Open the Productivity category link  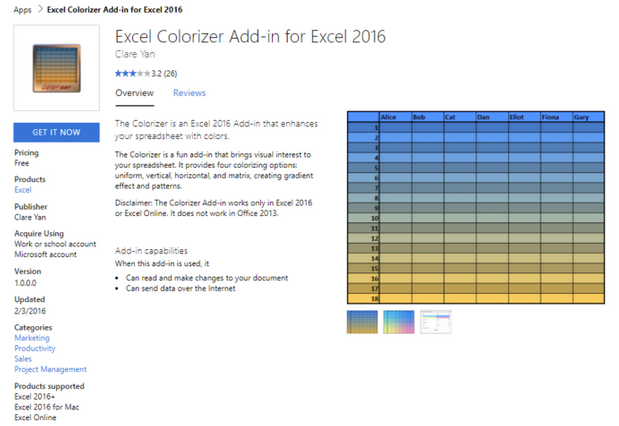tap(35, 348)
